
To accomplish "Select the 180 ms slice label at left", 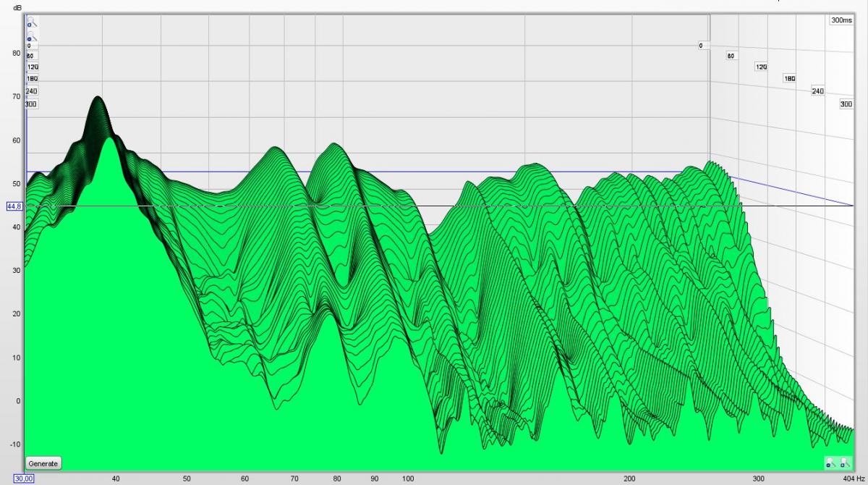I will pyautogui.click(x=33, y=78).
